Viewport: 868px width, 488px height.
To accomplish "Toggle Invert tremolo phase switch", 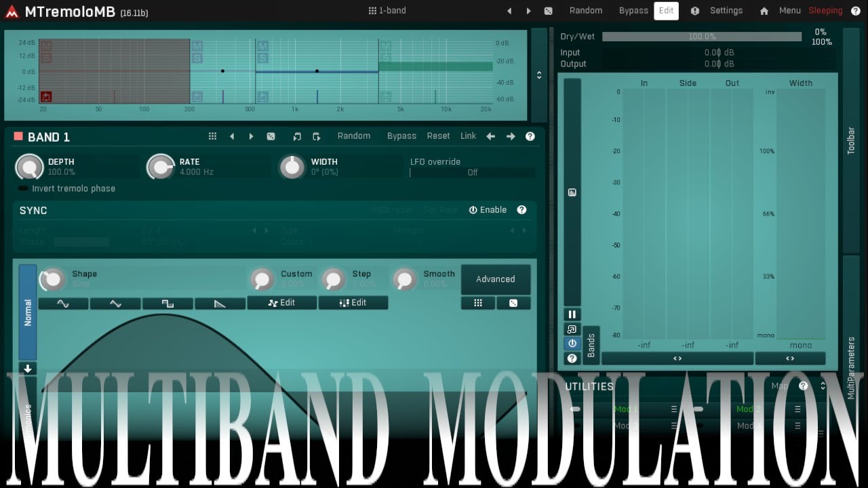I will [x=24, y=188].
